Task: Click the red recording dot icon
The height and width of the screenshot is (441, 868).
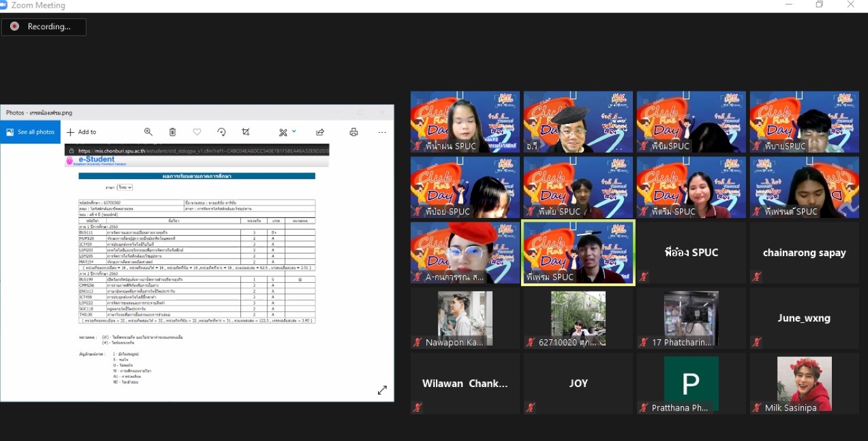Action: pyautogui.click(x=15, y=27)
